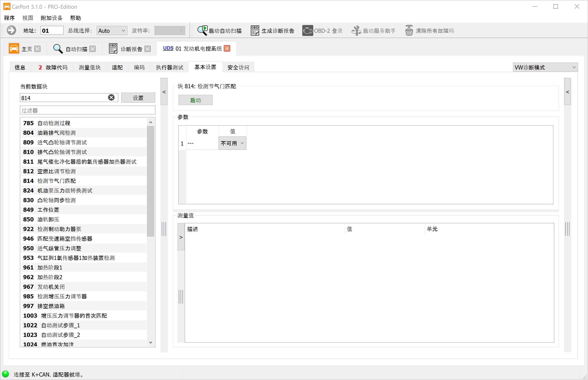Viewport: 588px width, 380px height.
Task: Click the 设置 button
Action: point(138,98)
